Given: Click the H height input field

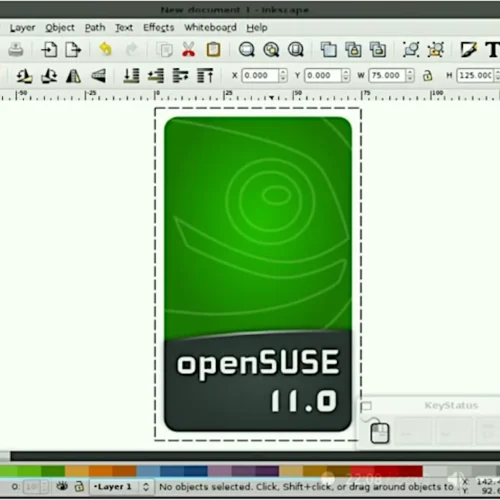Looking at the screenshot, I should [475, 75].
